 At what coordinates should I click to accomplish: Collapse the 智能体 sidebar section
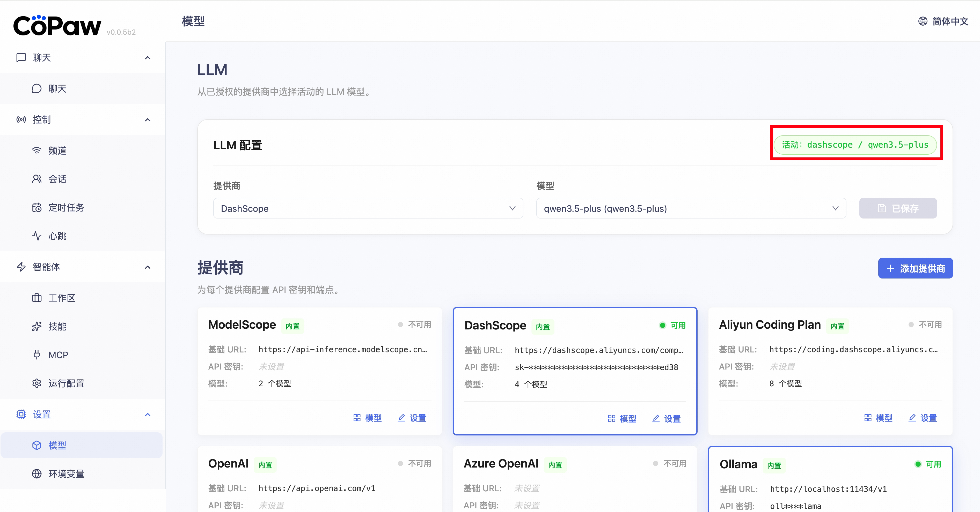[x=148, y=267]
